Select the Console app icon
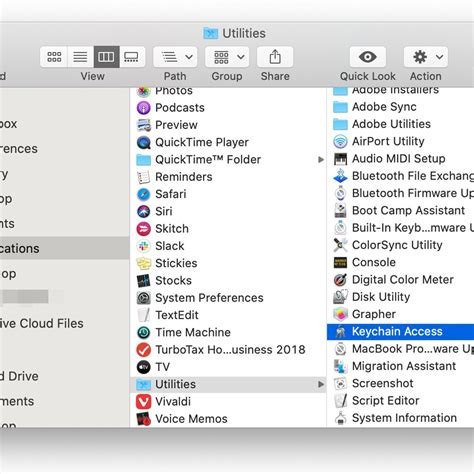This screenshot has width=474, height=474. tap(340, 262)
